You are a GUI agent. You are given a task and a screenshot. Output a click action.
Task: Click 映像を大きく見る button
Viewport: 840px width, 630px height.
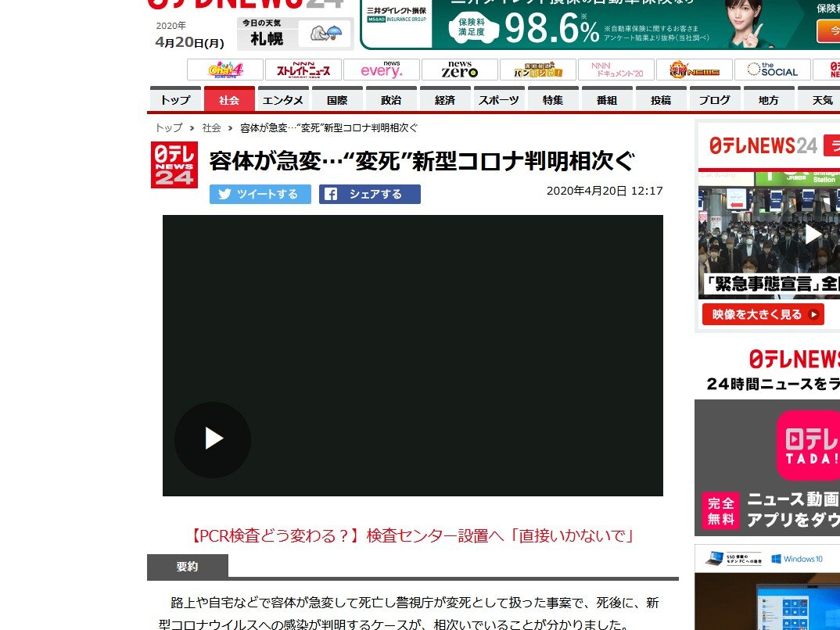(763, 314)
